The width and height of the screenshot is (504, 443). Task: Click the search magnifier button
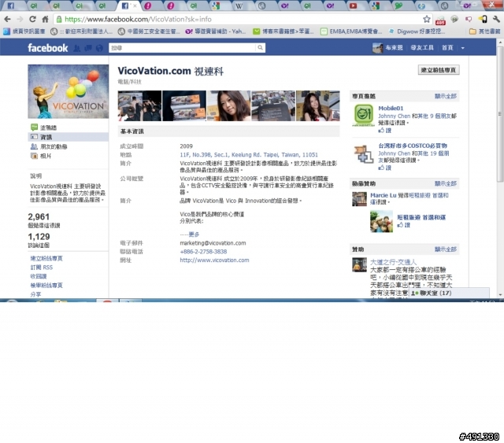coord(260,48)
